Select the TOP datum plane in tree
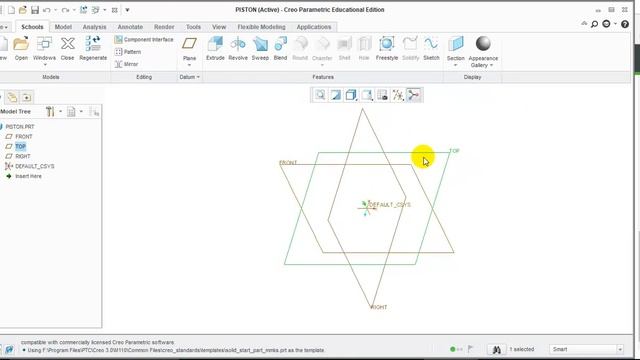640x360 pixels. point(20,146)
